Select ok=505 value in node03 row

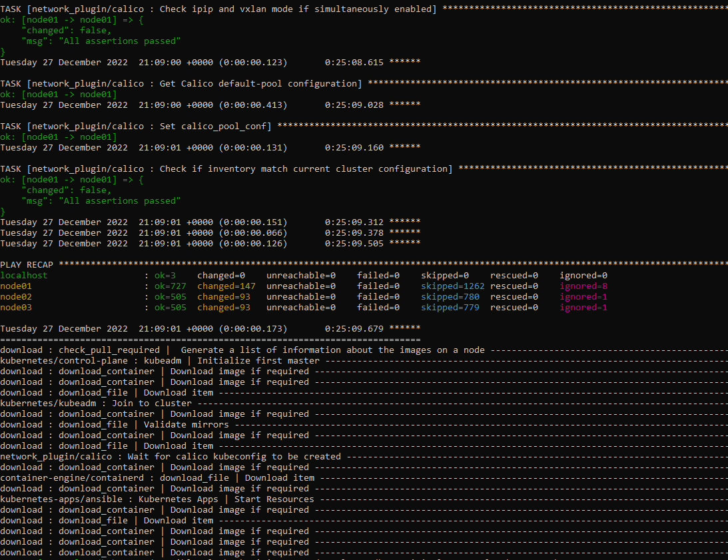pyautogui.click(x=171, y=308)
